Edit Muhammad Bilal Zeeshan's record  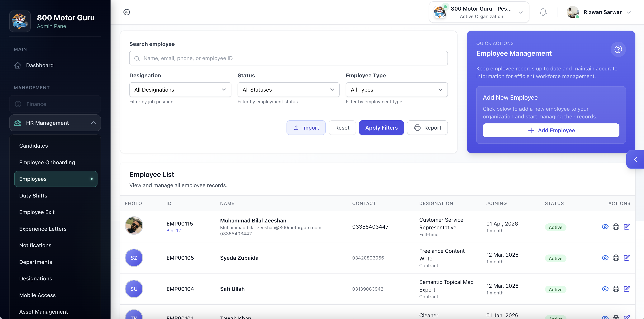(627, 227)
